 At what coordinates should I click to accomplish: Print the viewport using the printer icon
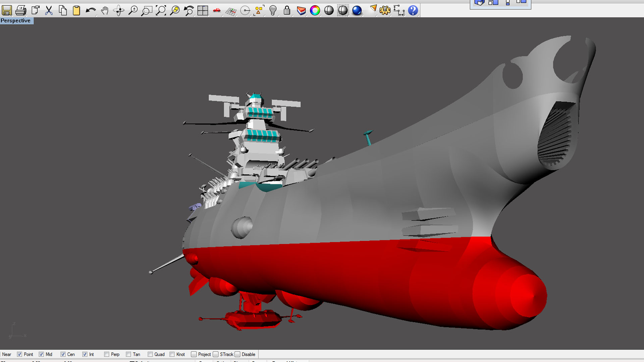coord(21,10)
